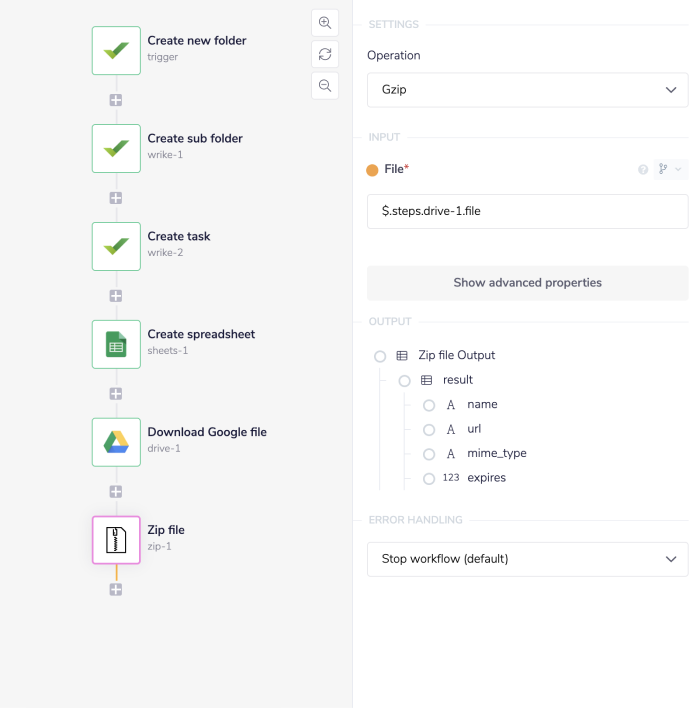Open the File field help icon

pos(643,170)
